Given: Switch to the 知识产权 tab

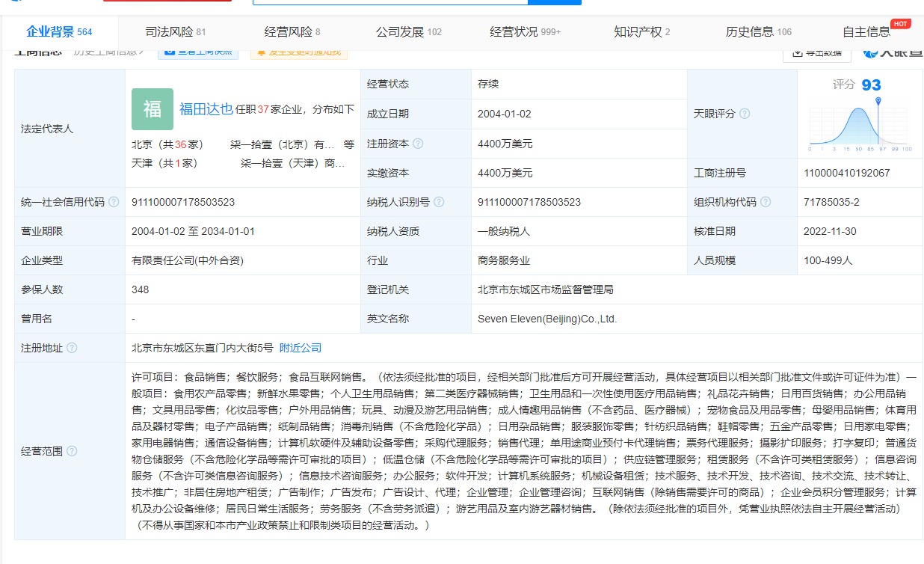Looking at the screenshot, I should click(x=641, y=32).
